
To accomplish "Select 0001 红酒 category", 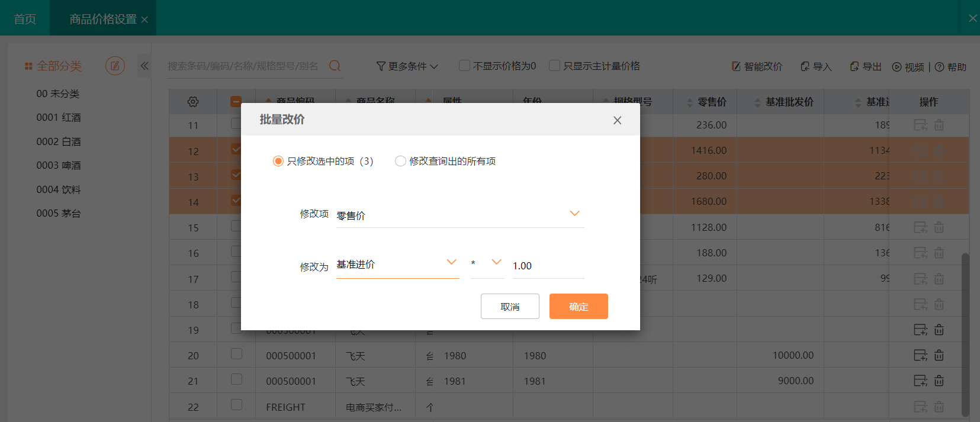I will (x=59, y=117).
